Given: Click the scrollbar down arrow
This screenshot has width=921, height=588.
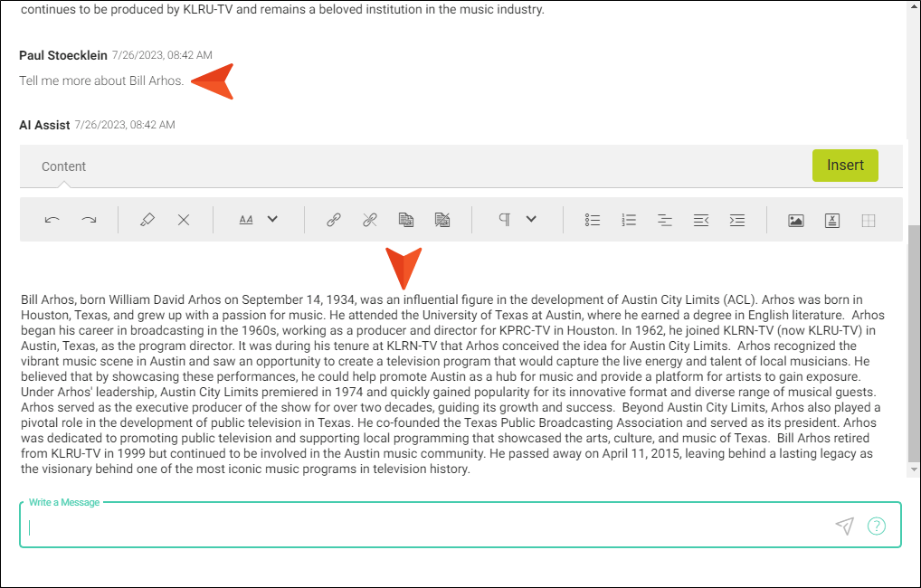Looking at the screenshot, I should (x=914, y=469).
